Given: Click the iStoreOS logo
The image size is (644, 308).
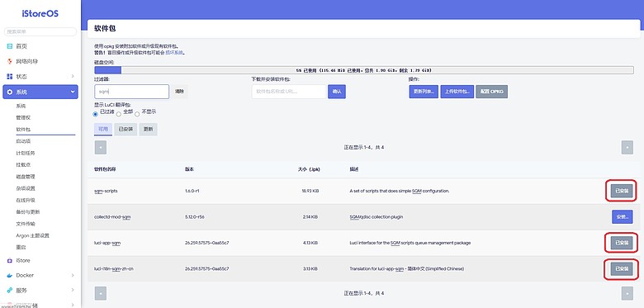Looking at the screenshot, I should [40, 13].
